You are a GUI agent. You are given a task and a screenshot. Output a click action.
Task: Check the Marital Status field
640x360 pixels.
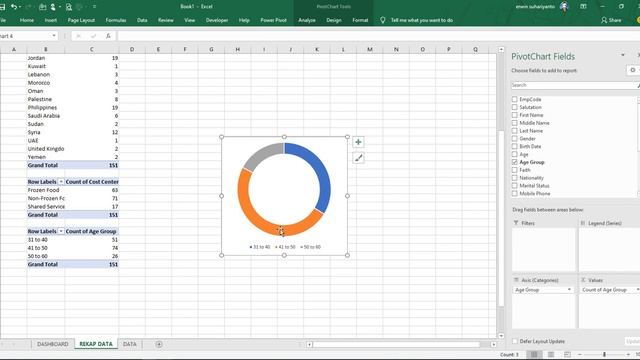click(x=514, y=186)
